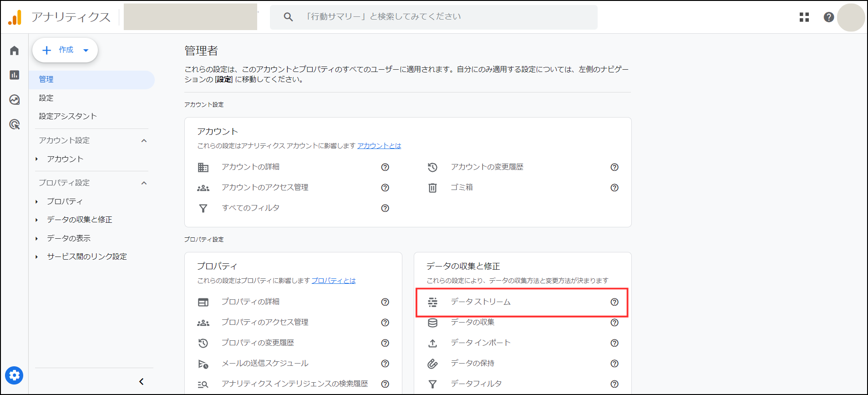Open the アカウントとは link
The width and height of the screenshot is (868, 395).
click(x=379, y=146)
